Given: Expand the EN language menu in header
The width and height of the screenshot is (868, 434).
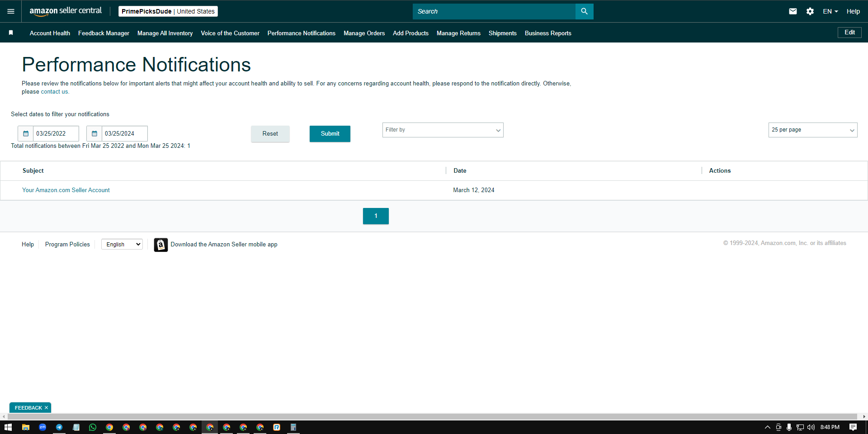Looking at the screenshot, I should (x=830, y=11).
